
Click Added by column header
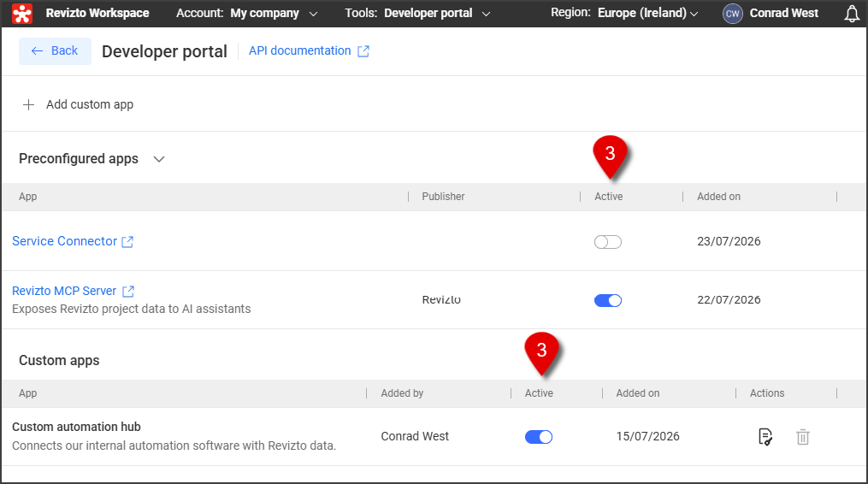click(402, 393)
